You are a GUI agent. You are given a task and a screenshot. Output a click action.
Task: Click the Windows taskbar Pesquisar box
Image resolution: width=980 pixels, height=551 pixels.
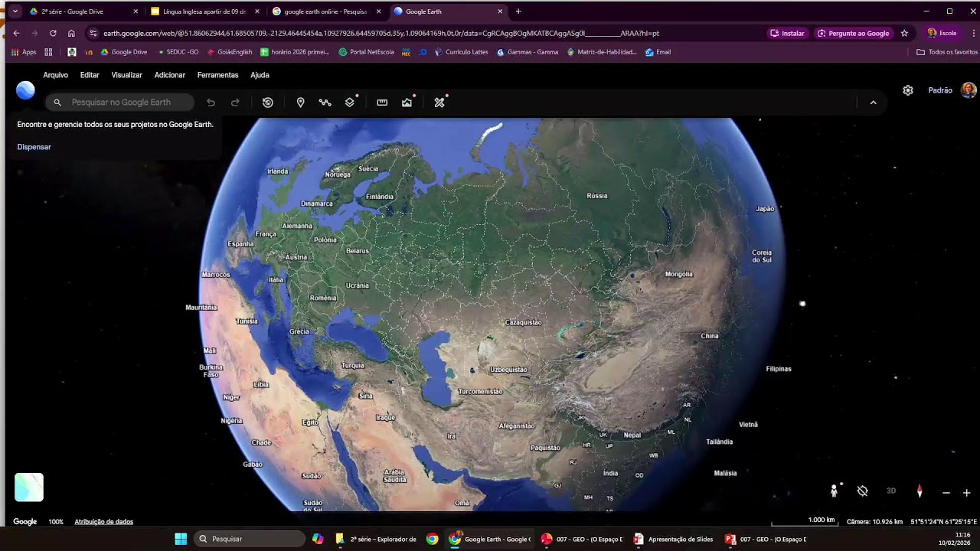click(x=248, y=539)
